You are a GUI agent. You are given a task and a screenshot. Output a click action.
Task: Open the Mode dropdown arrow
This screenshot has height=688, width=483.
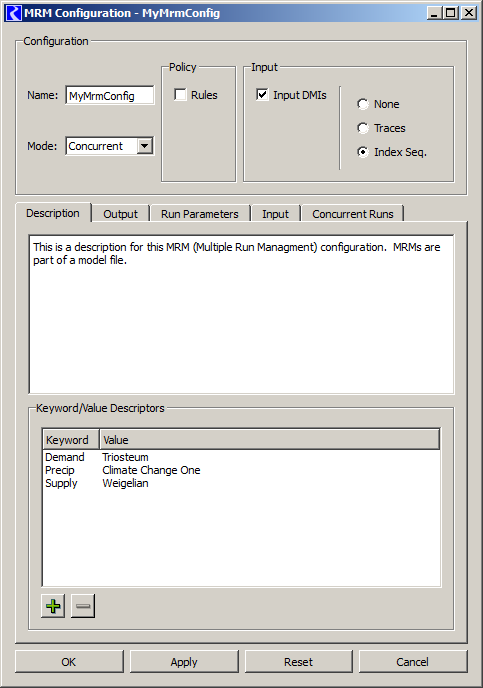pyautogui.click(x=145, y=146)
